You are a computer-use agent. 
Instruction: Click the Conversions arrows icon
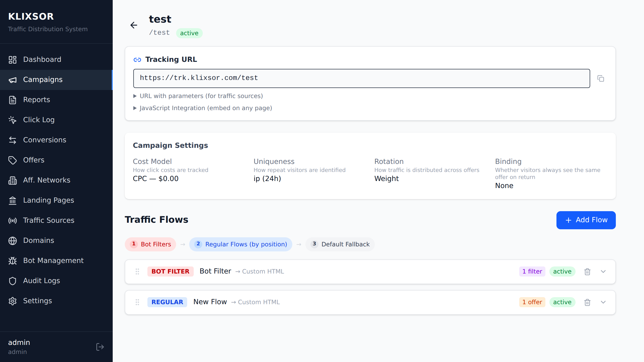[x=13, y=140]
